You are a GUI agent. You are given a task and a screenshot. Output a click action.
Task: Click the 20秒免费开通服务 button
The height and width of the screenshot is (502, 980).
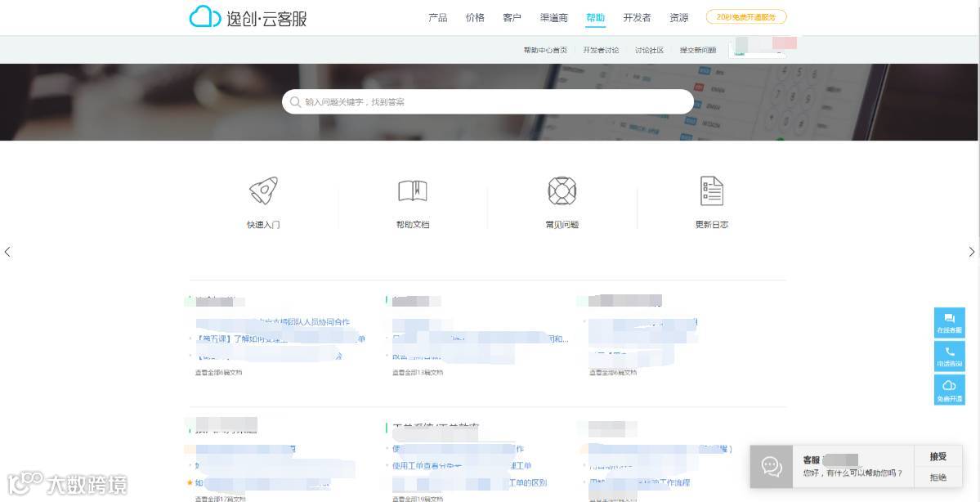[746, 17]
